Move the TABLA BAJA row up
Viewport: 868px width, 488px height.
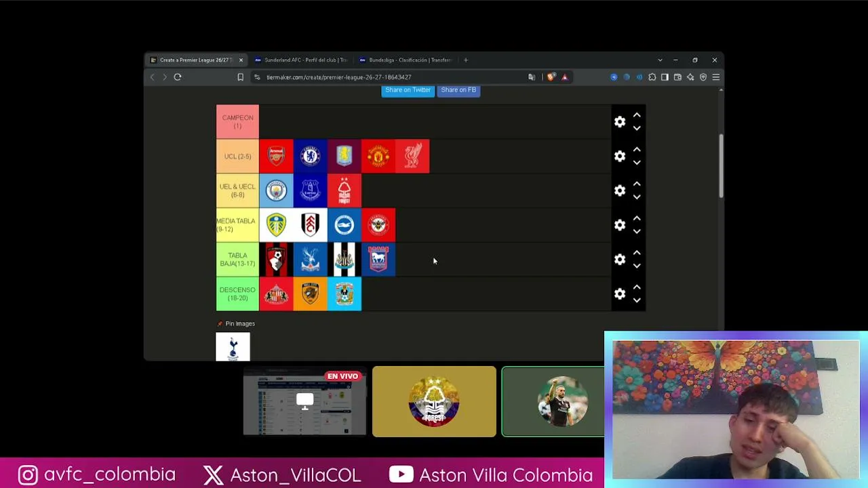tap(637, 253)
